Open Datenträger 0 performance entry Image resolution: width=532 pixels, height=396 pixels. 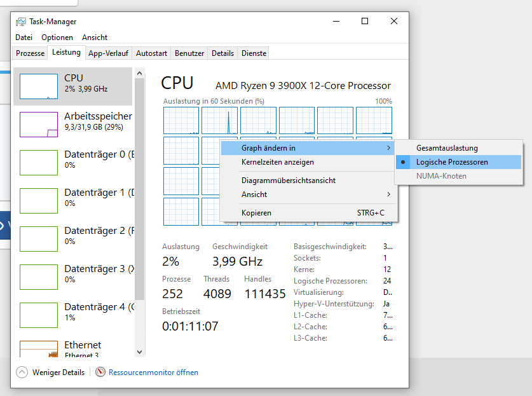74,163
